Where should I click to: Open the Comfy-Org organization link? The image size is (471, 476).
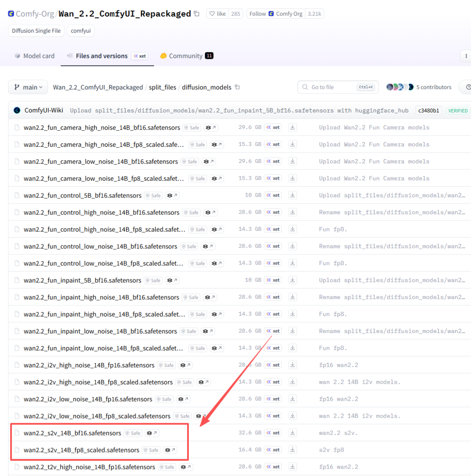pos(34,14)
